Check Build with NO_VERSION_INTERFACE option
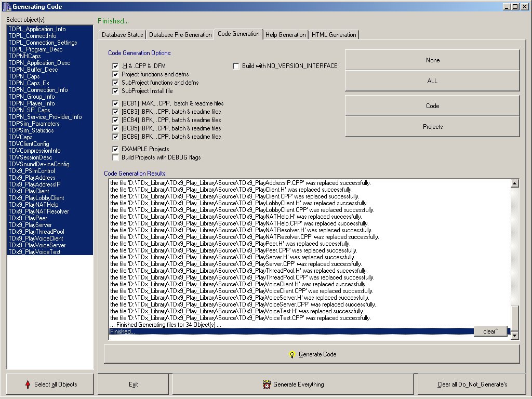This screenshot has width=532, height=399. (x=236, y=66)
